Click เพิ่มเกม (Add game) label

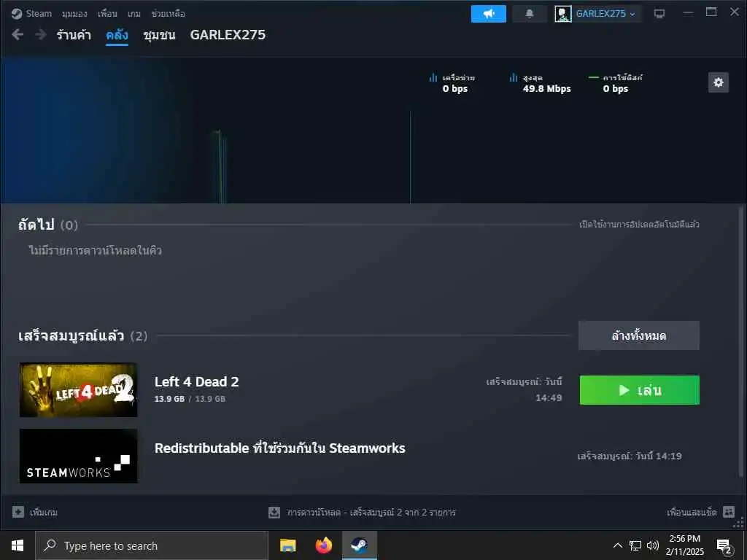point(44,513)
